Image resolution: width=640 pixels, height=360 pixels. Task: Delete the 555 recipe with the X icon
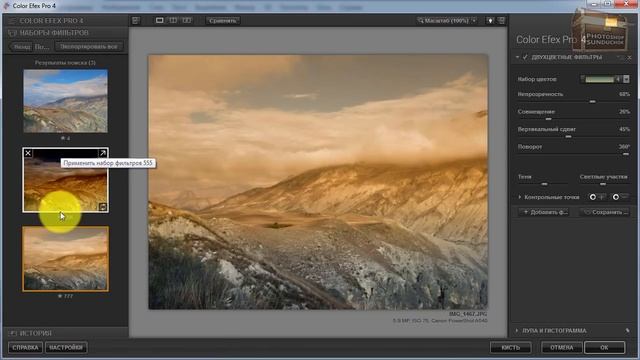(28, 153)
